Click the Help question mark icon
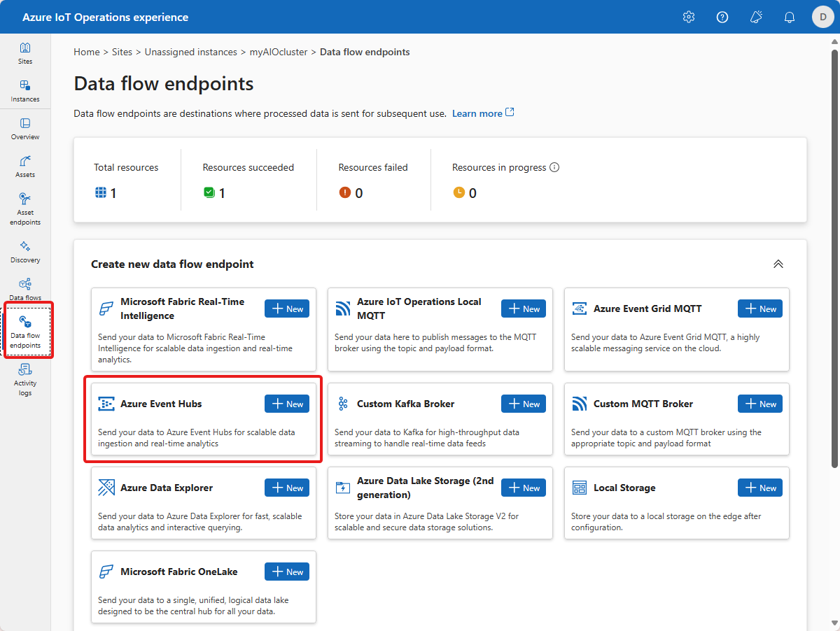The image size is (840, 631). click(x=722, y=17)
